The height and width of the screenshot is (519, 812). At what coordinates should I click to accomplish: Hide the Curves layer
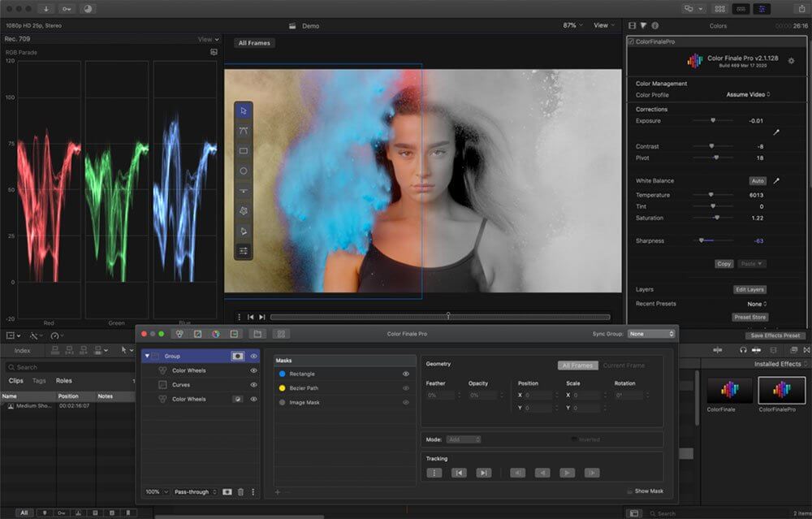click(253, 385)
